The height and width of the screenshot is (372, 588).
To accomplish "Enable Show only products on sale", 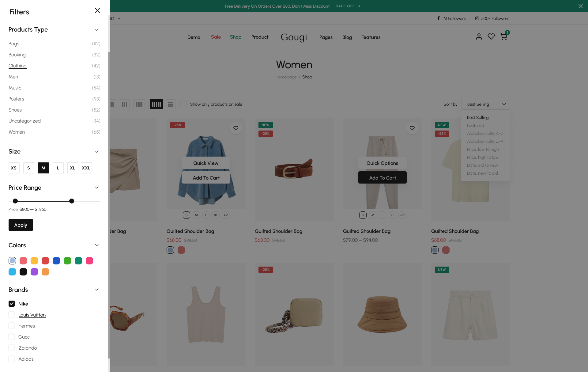I will pos(183,104).
